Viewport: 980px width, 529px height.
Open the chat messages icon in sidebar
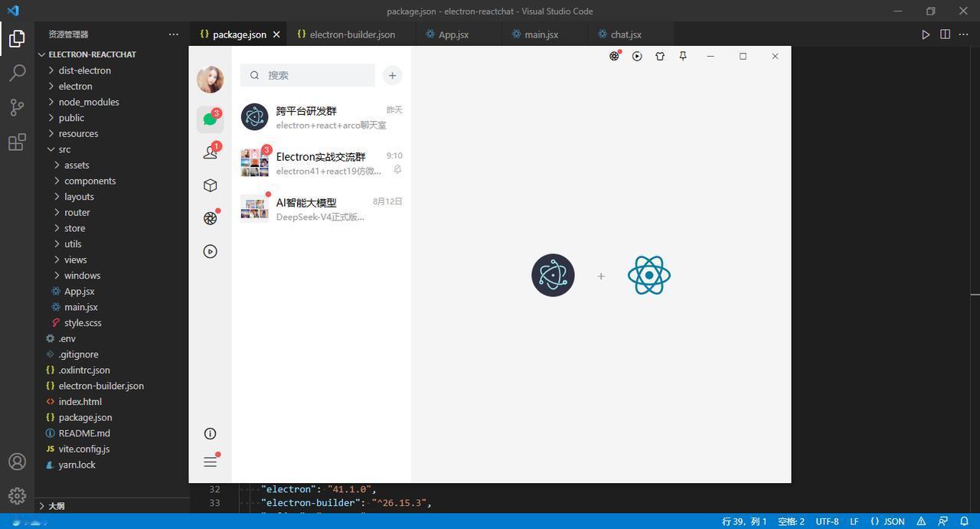coord(210,119)
